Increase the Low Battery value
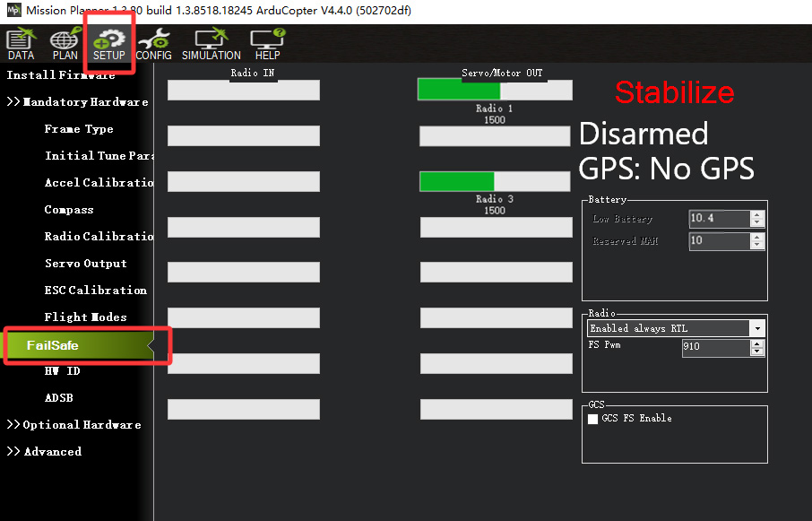Image resolution: width=812 pixels, height=521 pixels. 757,214
